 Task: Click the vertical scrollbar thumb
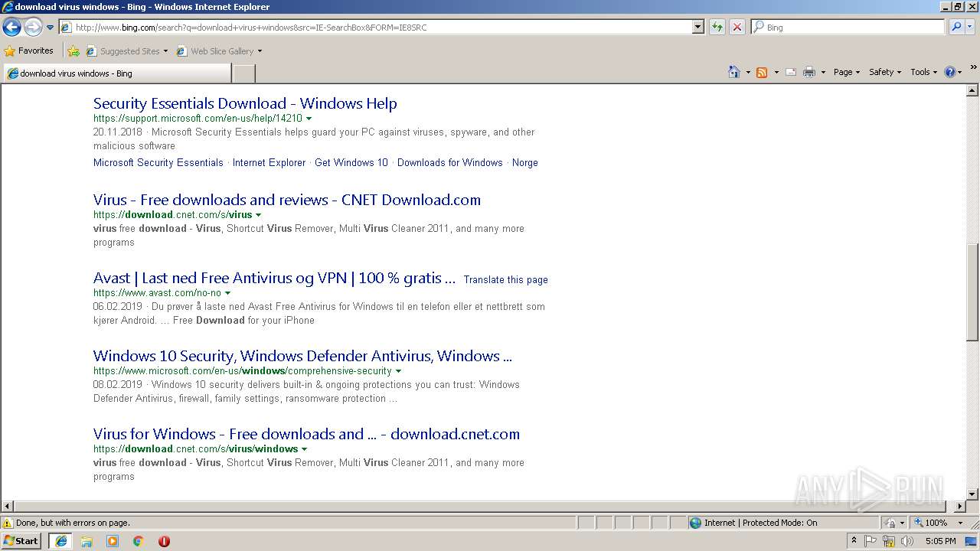[x=972, y=292]
